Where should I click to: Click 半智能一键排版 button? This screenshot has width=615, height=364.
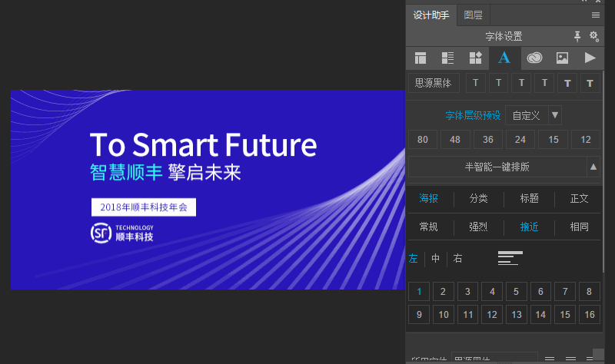click(497, 167)
